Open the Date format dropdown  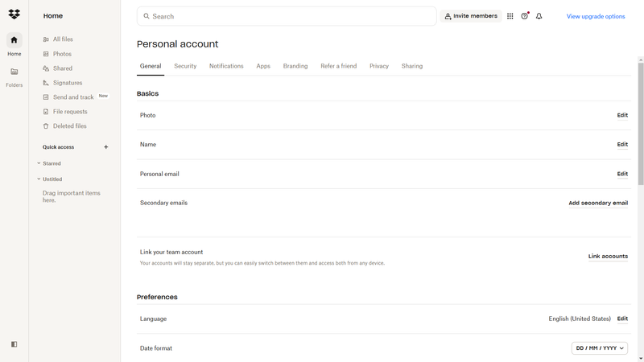(x=600, y=348)
